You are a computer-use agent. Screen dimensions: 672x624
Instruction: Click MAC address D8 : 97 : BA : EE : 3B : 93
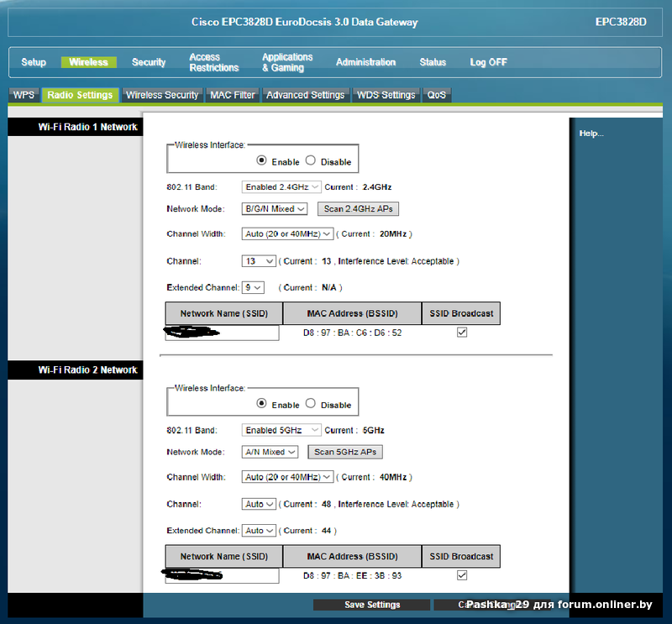pos(352,575)
